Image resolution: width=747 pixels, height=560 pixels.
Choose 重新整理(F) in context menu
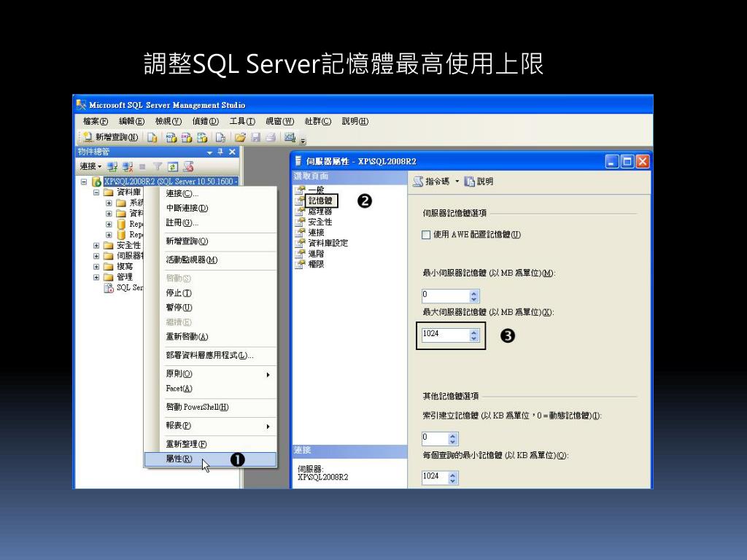click(211, 444)
